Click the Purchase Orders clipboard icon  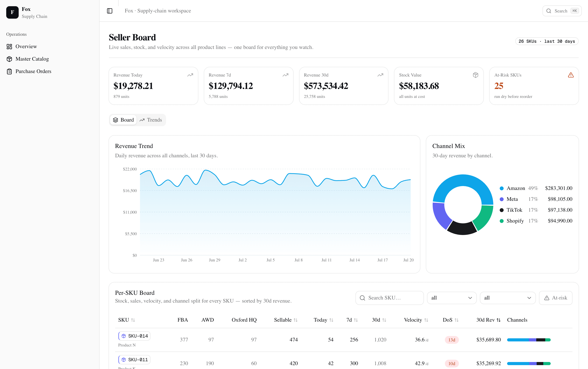[x=9, y=71]
